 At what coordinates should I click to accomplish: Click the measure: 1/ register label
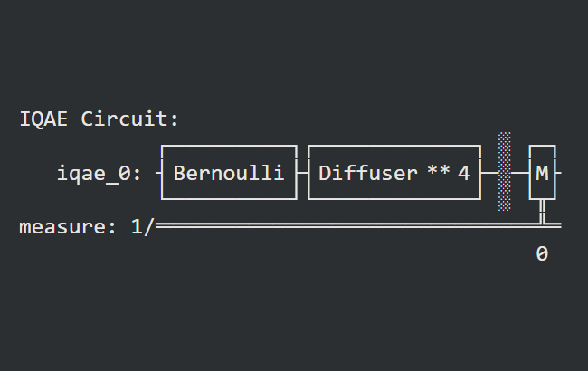(x=87, y=227)
